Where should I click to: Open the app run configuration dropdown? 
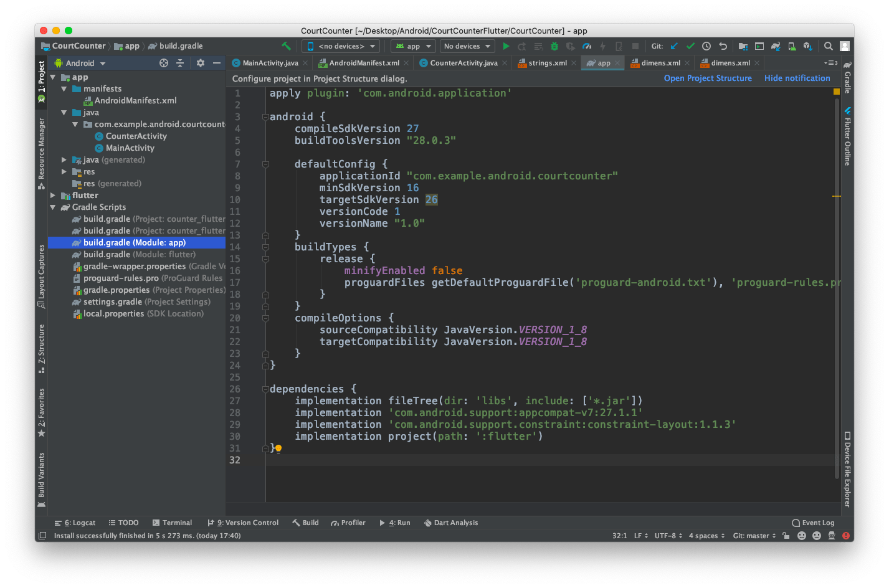point(412,46)
